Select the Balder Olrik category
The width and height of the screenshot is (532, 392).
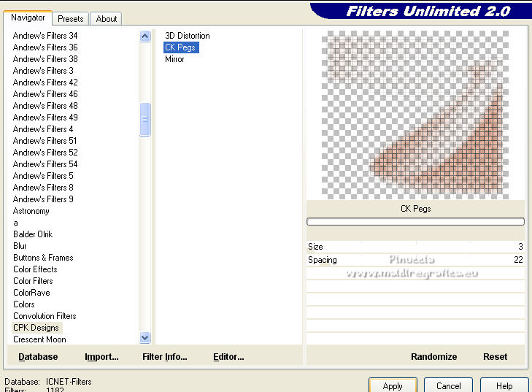pyautogui.click(x=33, y=234)
